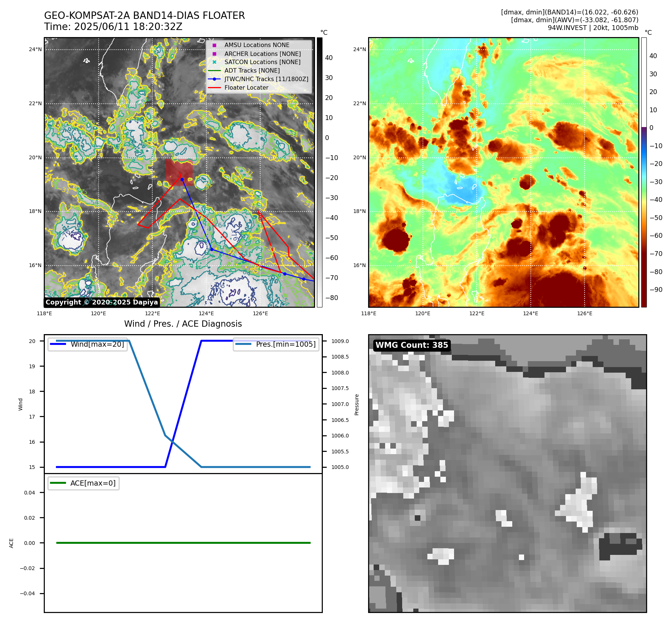Click the title 'GEO-KOMPSAT-2A BAND14-DIAS FLOATER'
This screenshot has height=626, width=672.
pyautogui.click(x=145, y=16)
